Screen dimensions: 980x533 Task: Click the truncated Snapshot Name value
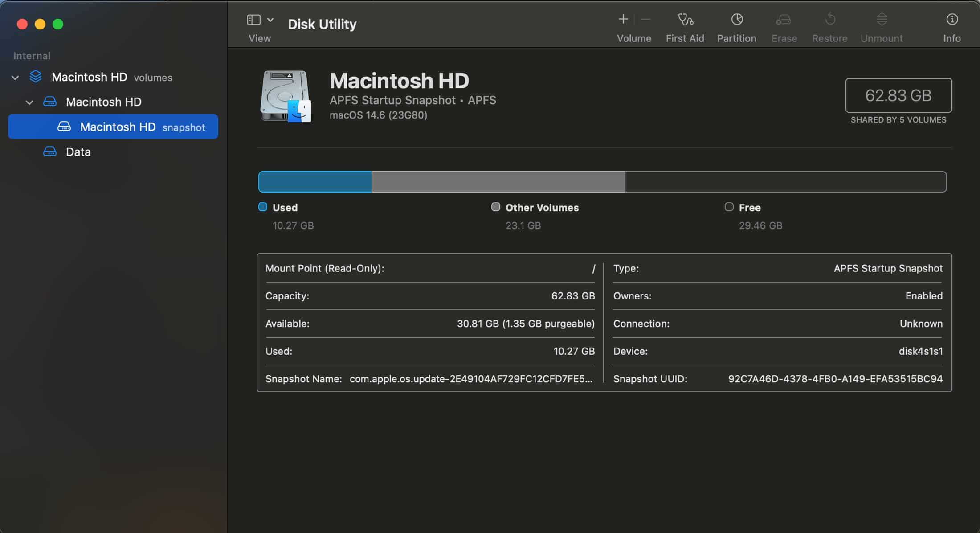click(x=471, y=379)
